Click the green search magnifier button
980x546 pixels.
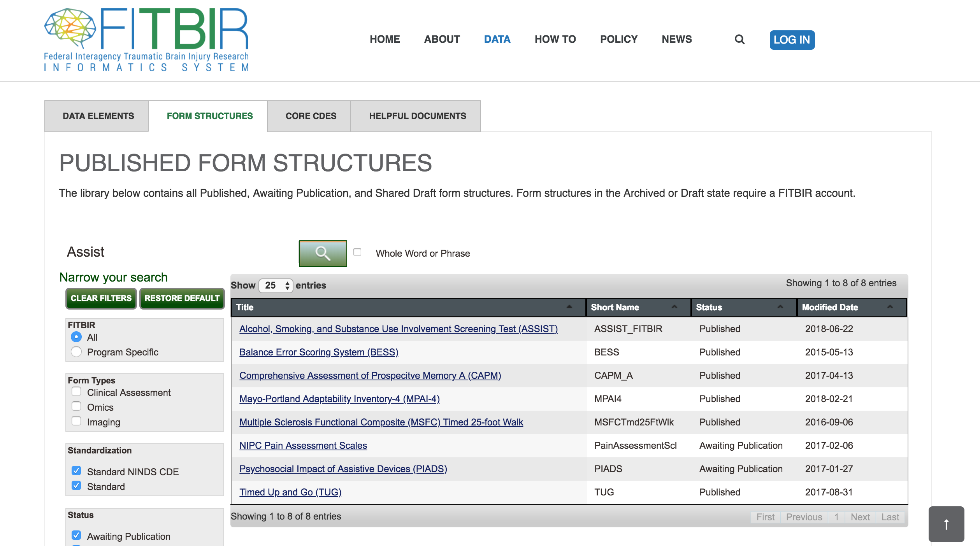(x=323, y=253)
